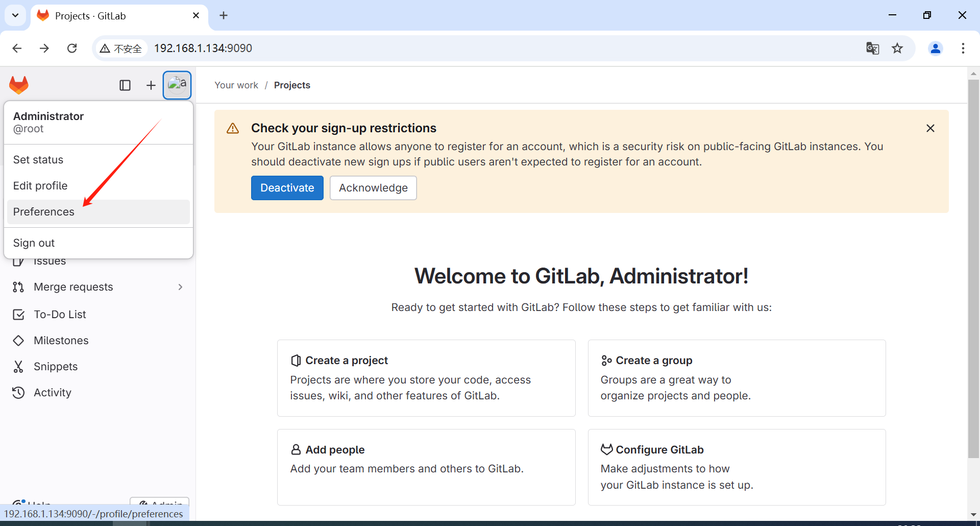Click the To-Do List checkbox icon

(18, 315)
